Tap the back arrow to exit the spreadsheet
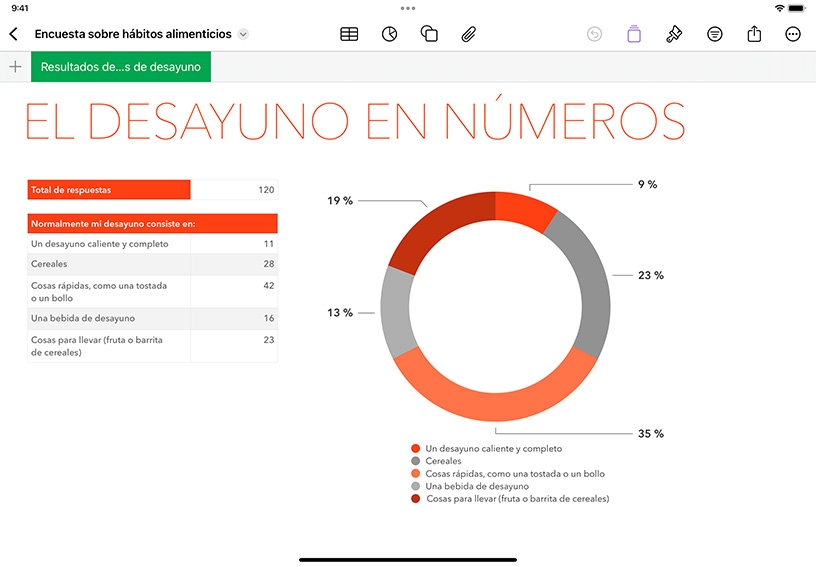The image size is (816, 567). pyautogui.click(x=14, y=34)
